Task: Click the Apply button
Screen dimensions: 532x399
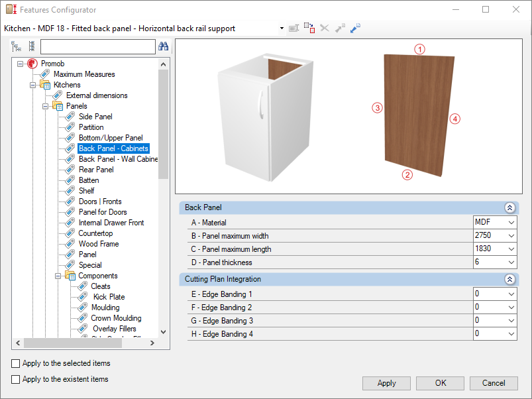Action: click(386, 383)
